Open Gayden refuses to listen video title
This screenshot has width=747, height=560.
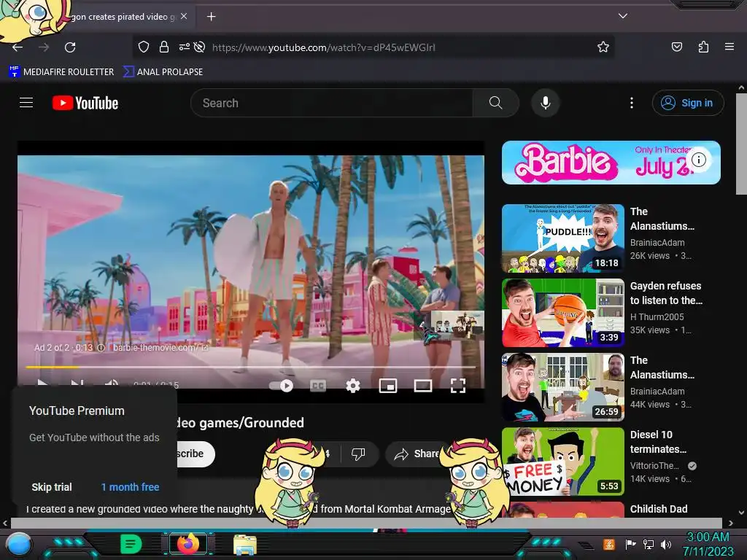tap(666, 293)
